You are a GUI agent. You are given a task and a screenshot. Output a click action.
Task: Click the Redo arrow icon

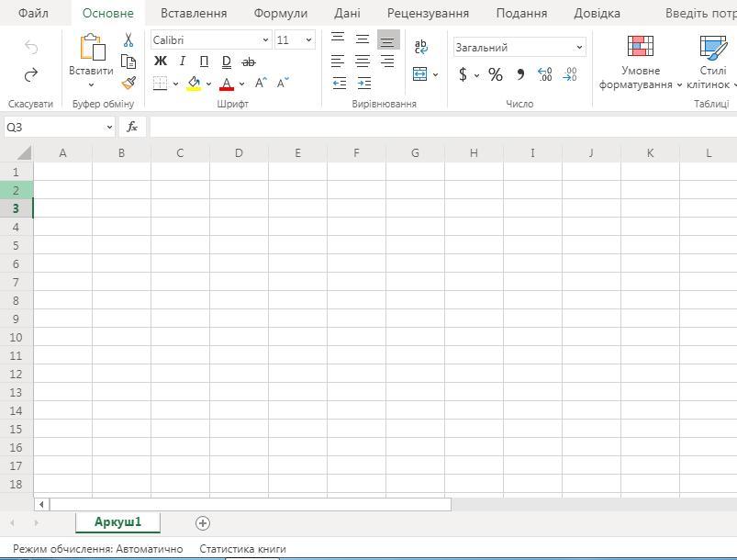click(x=31, y=74)
